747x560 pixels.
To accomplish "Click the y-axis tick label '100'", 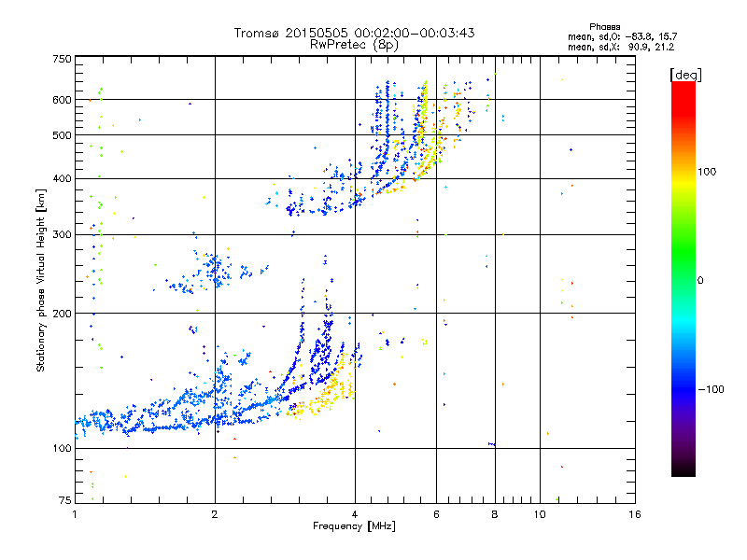I will click(x=62, y=449).
